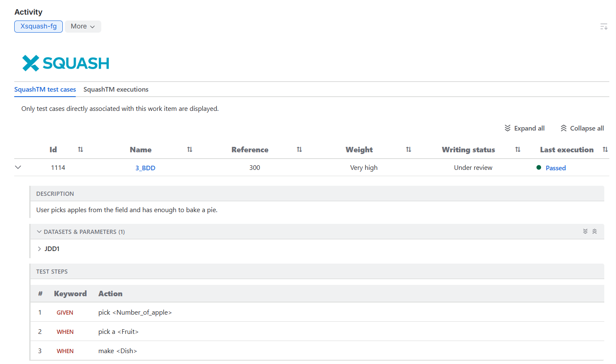
Task: Click the Squash X logo
Action: 66,63
